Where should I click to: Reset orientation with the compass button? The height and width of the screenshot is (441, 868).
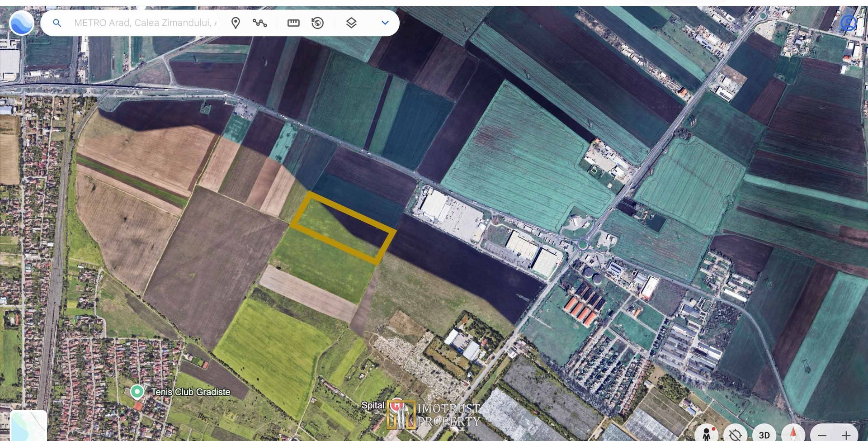[793, 433]
